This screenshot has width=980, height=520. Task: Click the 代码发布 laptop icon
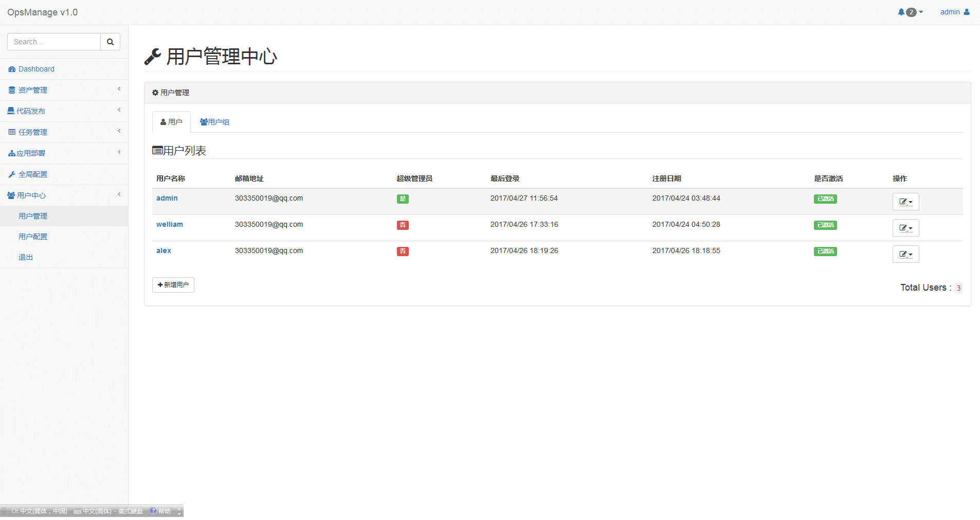pyautogui.click(x=11, y=111)
